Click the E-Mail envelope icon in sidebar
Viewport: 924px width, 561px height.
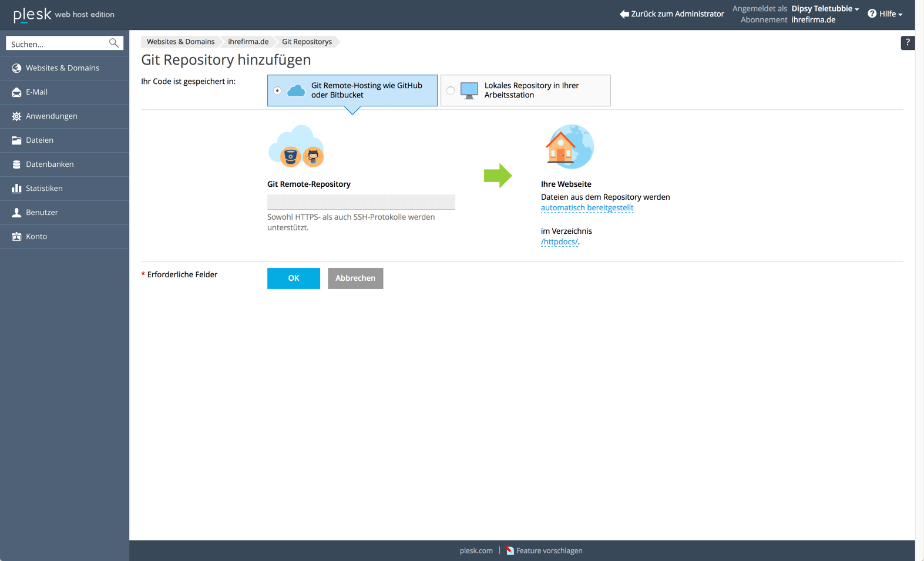[16, 92]
